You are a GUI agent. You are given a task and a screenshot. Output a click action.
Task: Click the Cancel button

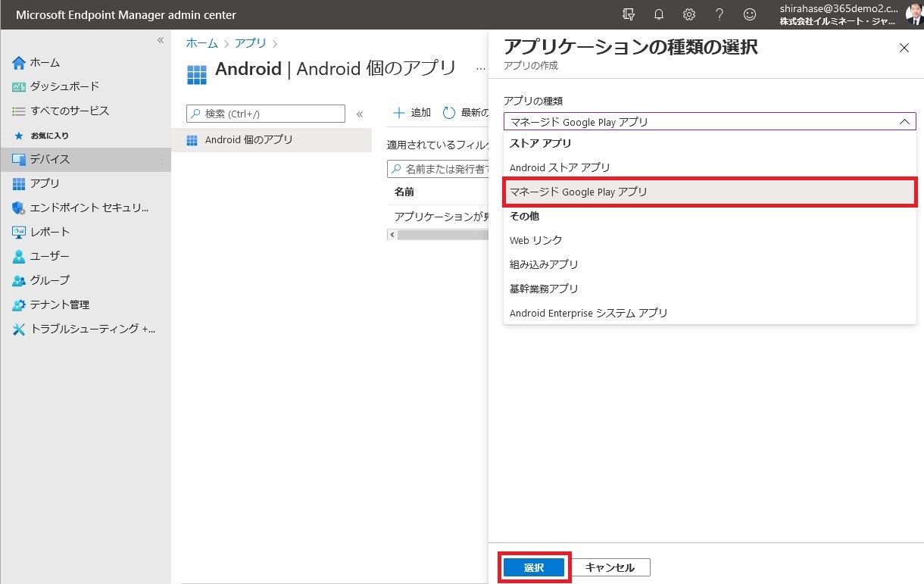click(x=610, y=567)
